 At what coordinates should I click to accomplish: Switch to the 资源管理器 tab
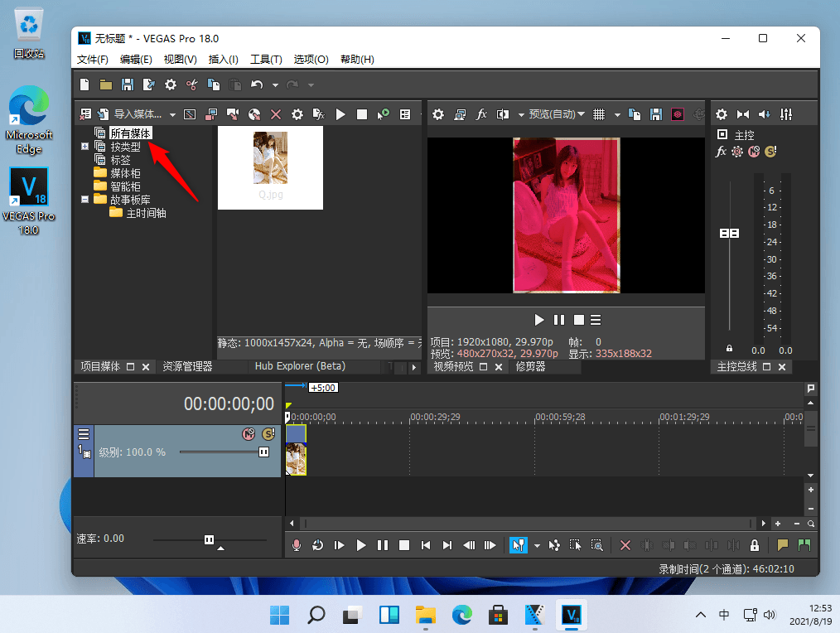[x=187, y=366]
